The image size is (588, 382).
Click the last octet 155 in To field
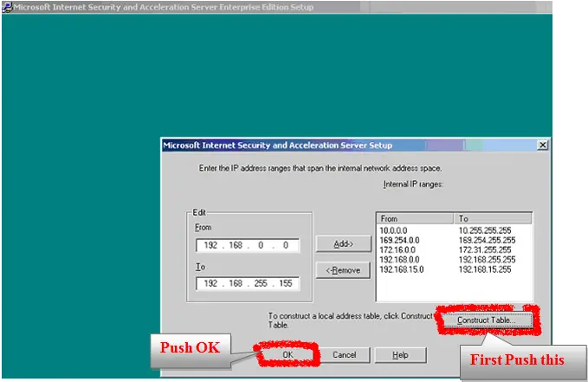click(286, 283)
